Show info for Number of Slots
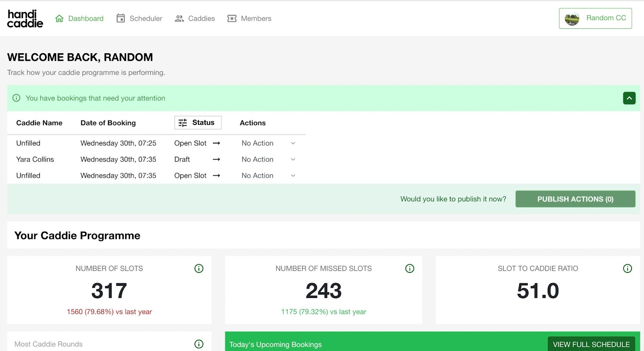This screenshot has height=351, width=644. (x=199, y=268)
